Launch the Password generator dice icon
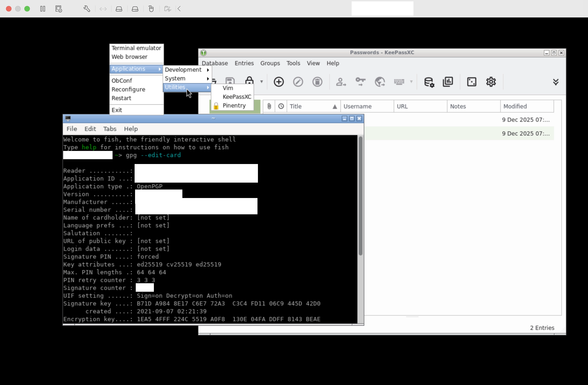The image size is (588, 385). pyautogui.click(x=472, y=82)
